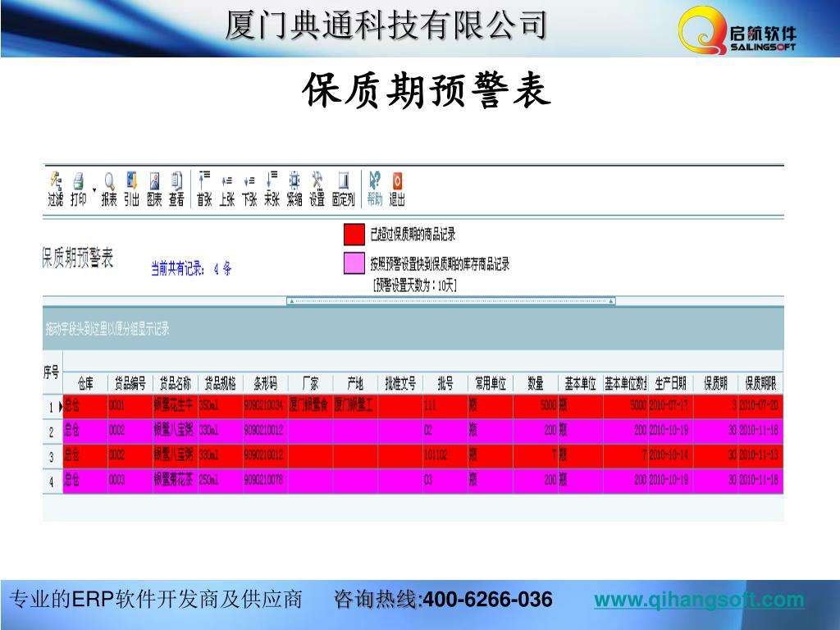Click batch number cell 111
Image resolution: width=840 pixels, height=630 pixels.
point(445,405)
